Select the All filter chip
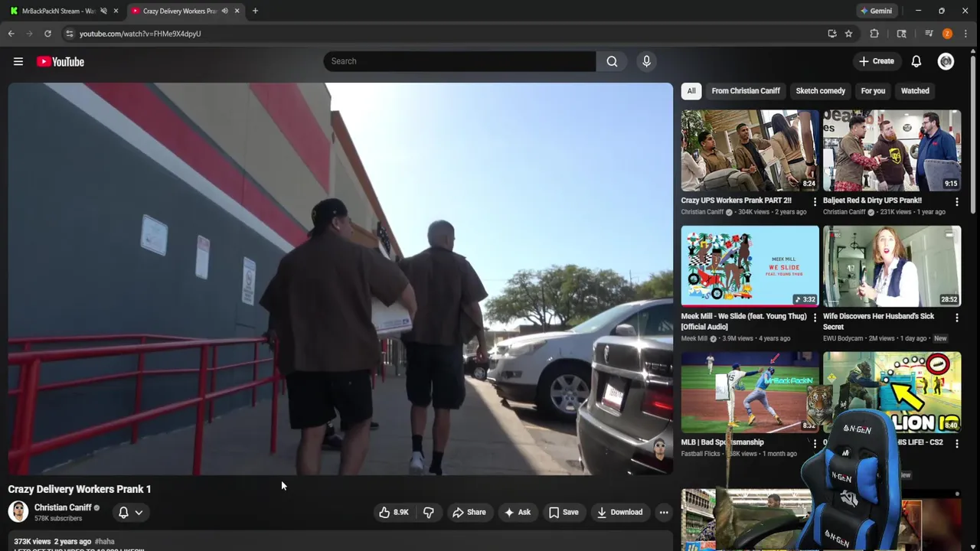 tap(691, 91)
